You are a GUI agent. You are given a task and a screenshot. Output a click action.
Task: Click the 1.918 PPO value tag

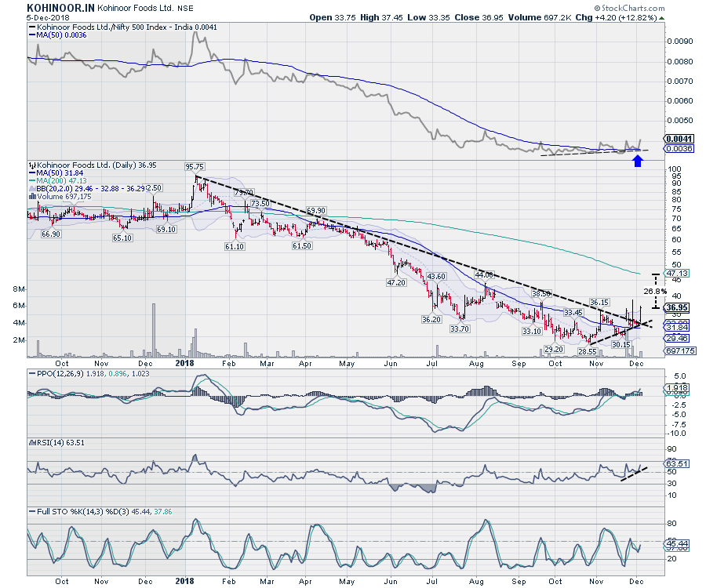tap(675, 388)
